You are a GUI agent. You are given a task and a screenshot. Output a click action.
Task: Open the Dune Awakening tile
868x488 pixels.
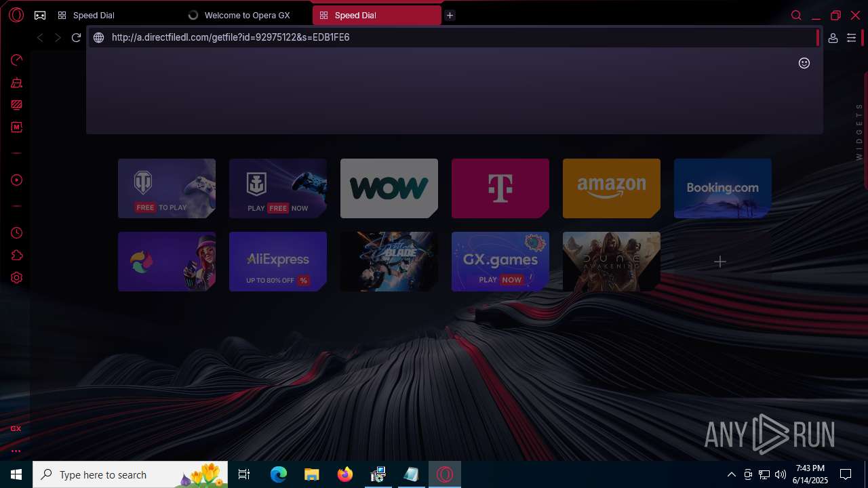coord(612,262)
